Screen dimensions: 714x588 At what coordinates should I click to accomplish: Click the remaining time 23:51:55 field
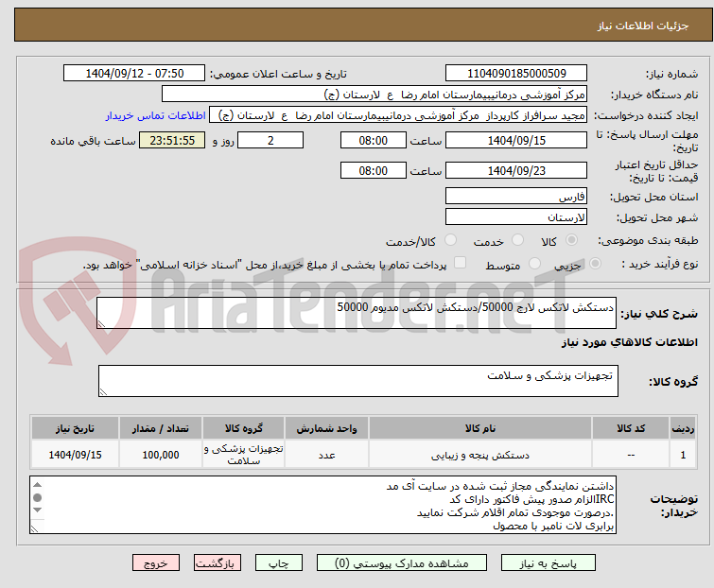coord(172,140)
